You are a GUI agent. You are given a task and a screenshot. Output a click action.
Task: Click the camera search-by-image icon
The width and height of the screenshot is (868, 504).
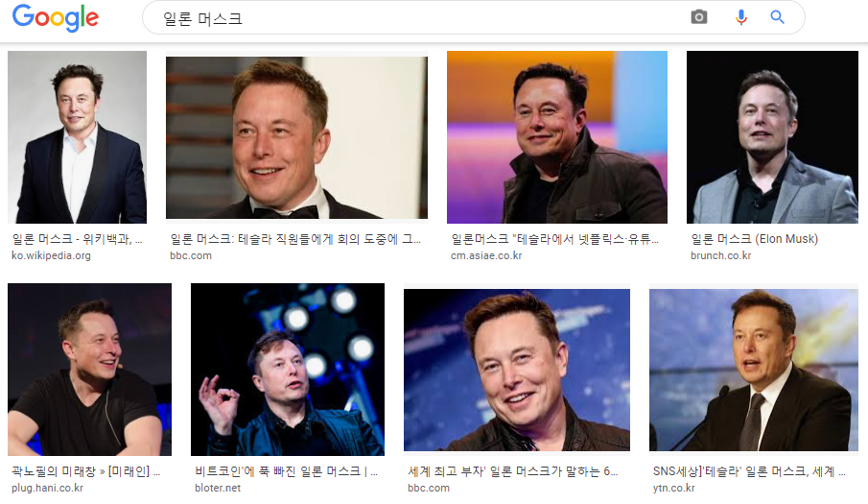point(698,17)
